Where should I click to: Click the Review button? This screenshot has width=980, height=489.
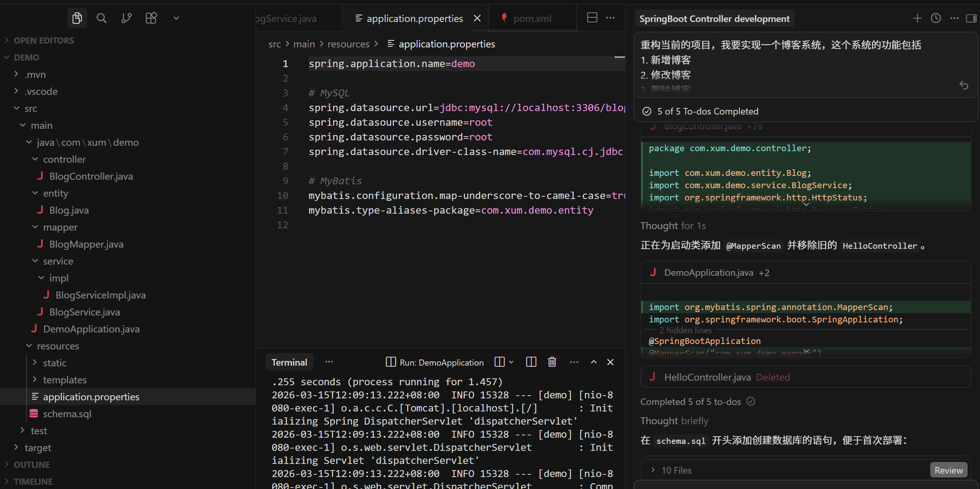(x=948, y=470)
